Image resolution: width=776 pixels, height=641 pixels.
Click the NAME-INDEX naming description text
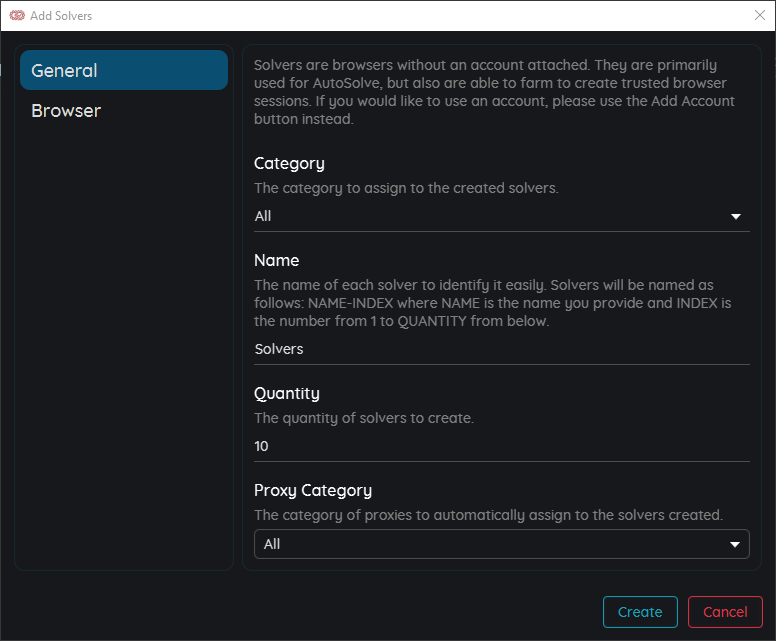point(492,303)
